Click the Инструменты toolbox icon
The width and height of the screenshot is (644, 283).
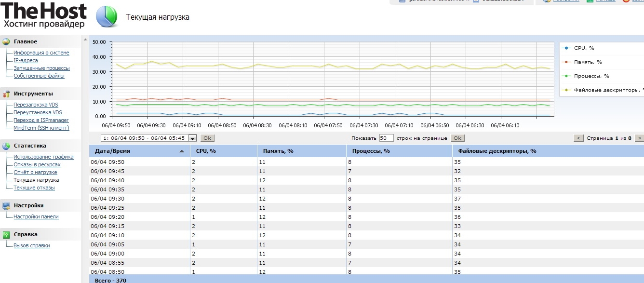[6, 94]
